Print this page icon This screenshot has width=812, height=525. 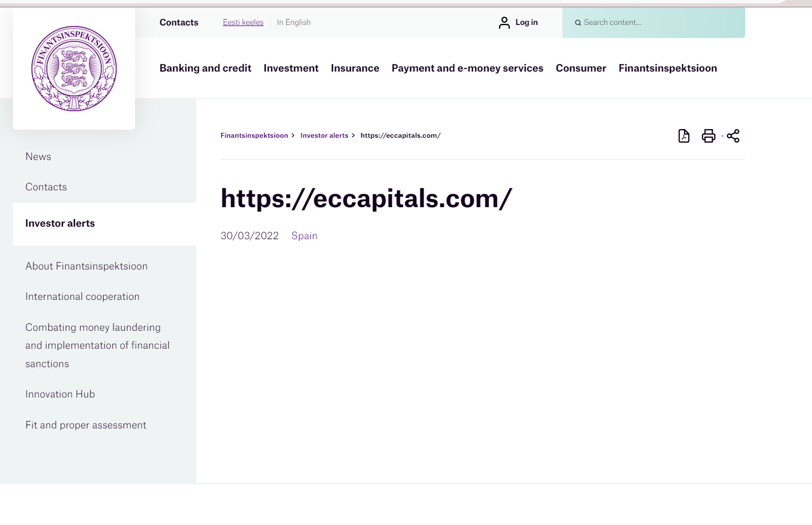coord(708,136)
